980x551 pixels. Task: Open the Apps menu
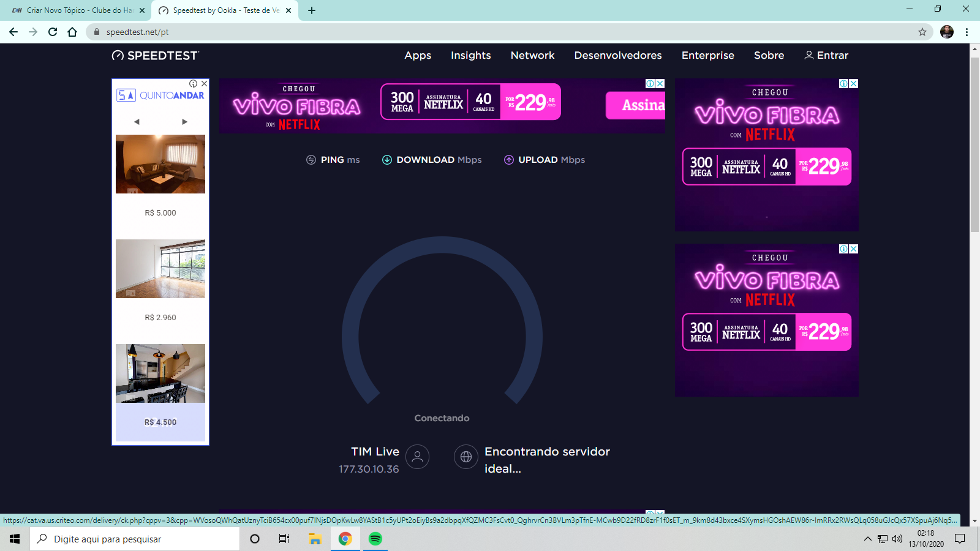pyautogui.click(x=418, y=56)
